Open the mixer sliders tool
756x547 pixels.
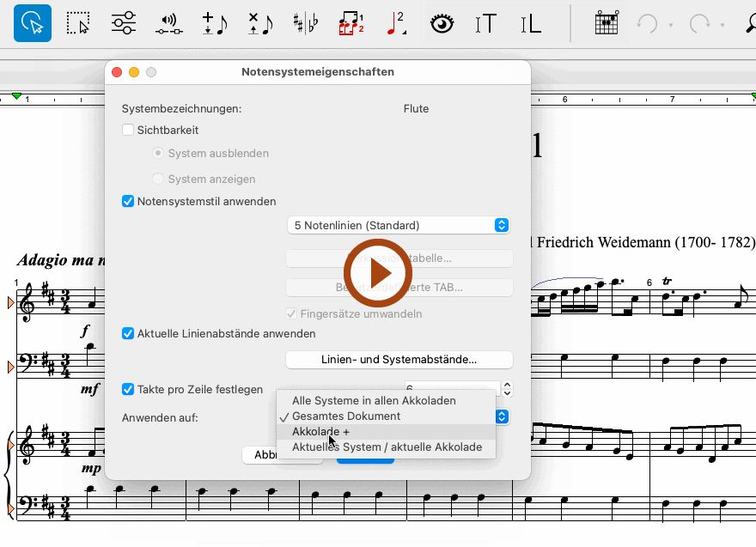point(124,23)
